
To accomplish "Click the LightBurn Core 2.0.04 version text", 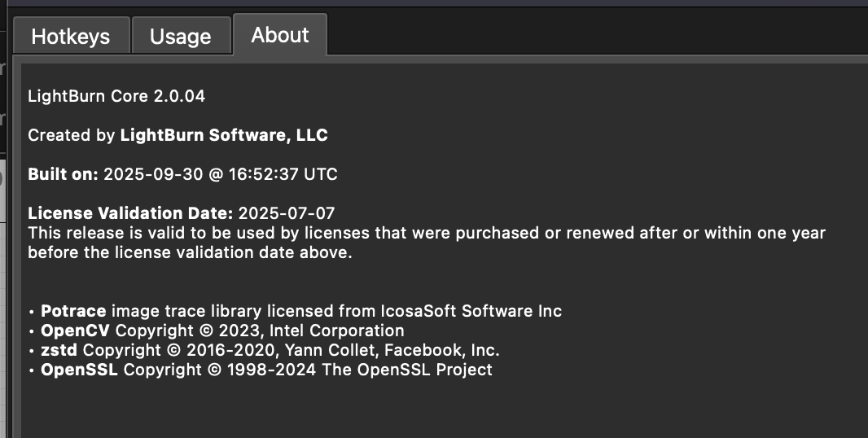I will 116,96.
